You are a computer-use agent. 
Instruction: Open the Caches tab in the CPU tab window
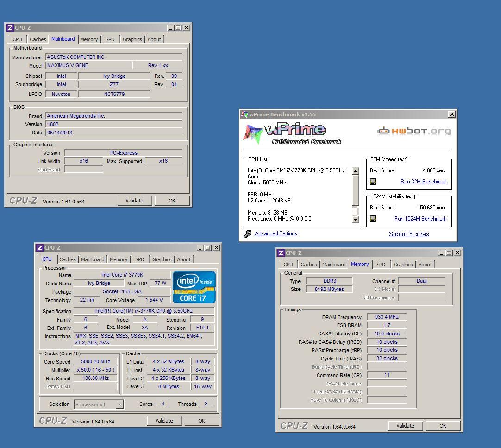(x=68, y=259)
